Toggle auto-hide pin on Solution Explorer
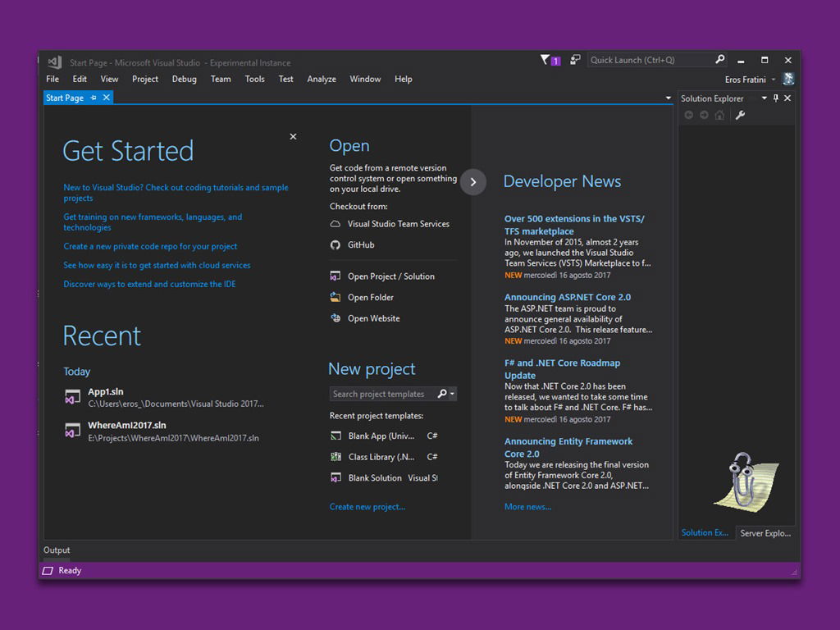The image size is (840, 630). (776, 98)
